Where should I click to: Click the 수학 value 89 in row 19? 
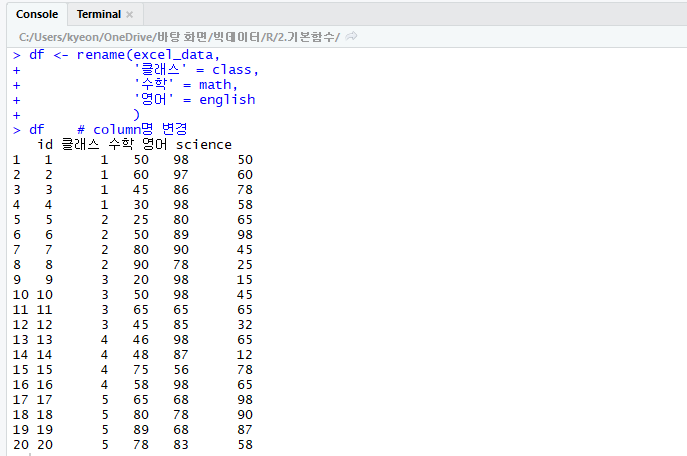(141, 430)
